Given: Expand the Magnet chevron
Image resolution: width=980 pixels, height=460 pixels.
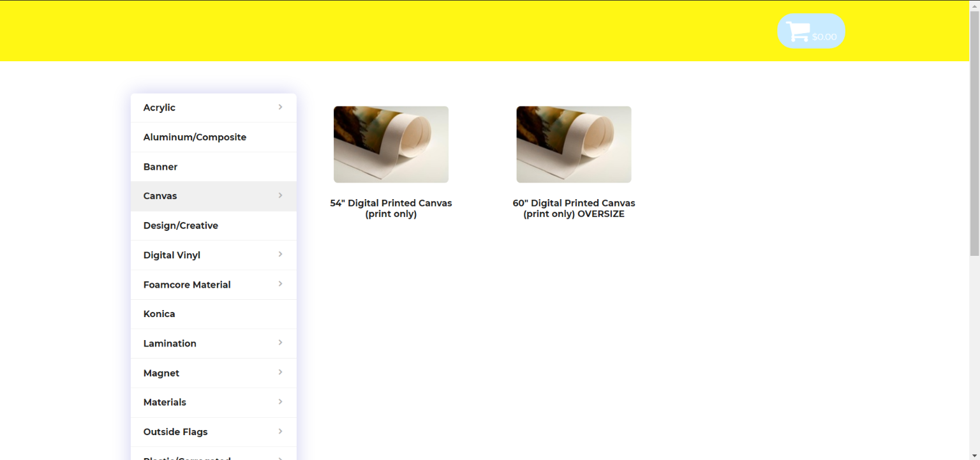Looking at the screenshot, I should click(x=280, y=372).
